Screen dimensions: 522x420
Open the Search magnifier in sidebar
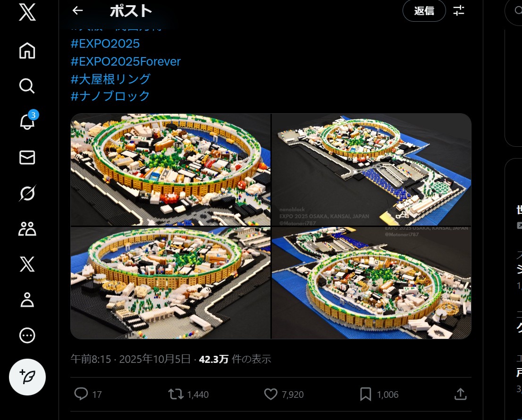(27, 86)
